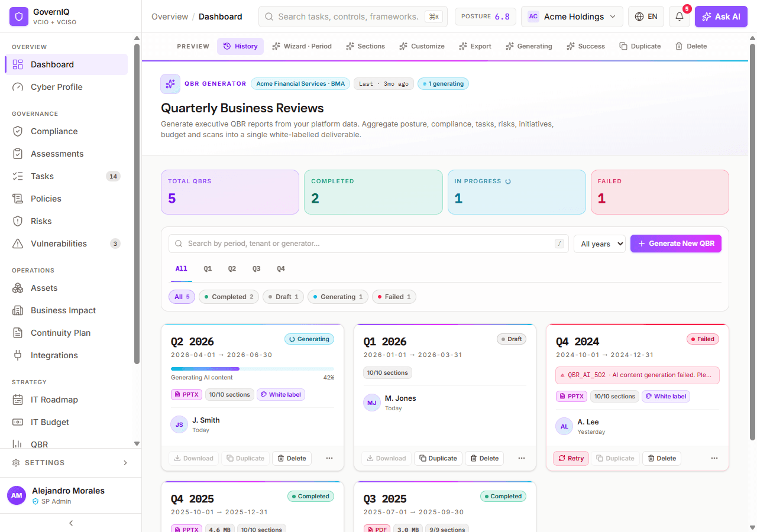This screenshot has width=757, height=532.
Task: Open the All years dropdown
Action: (600, 244)
